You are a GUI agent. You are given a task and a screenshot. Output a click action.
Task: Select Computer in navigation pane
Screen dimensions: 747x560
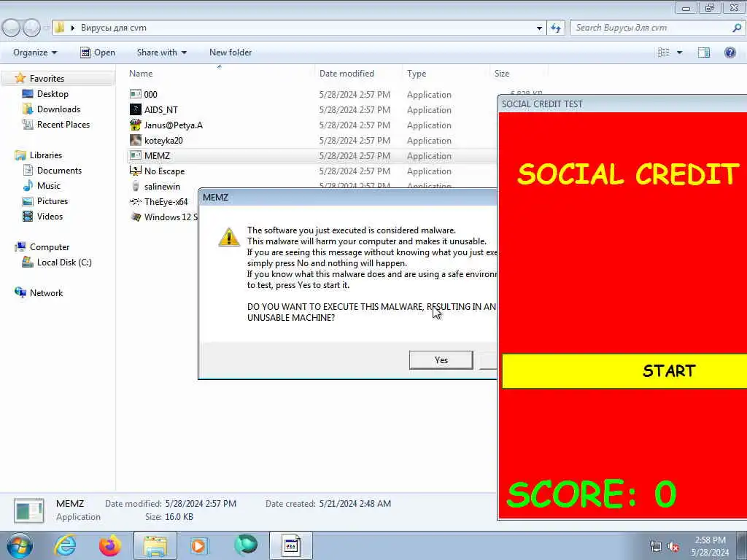(49, 246)
